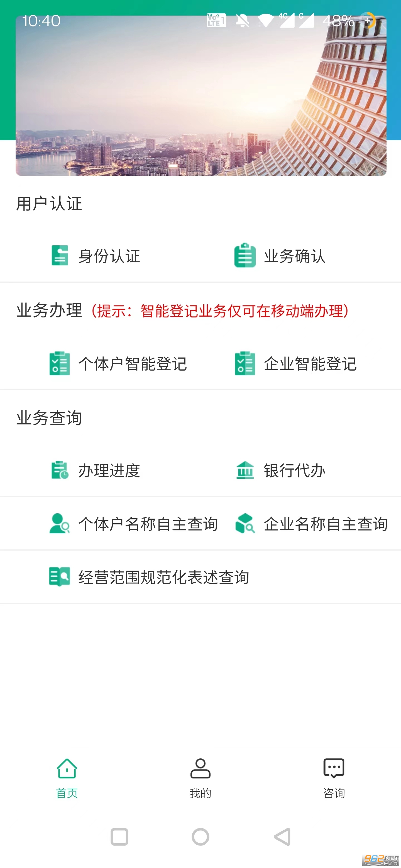401x868 pixels.
Task: Select the 个体户智能登记 label
Action: click(x=133, y=364)
